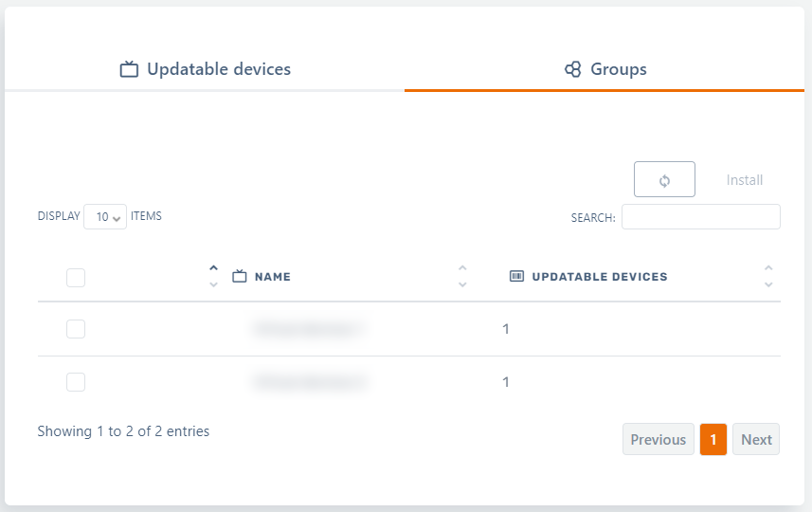Go to the Next page
Screen dimensions: 812x512
[x=756, y=440]
